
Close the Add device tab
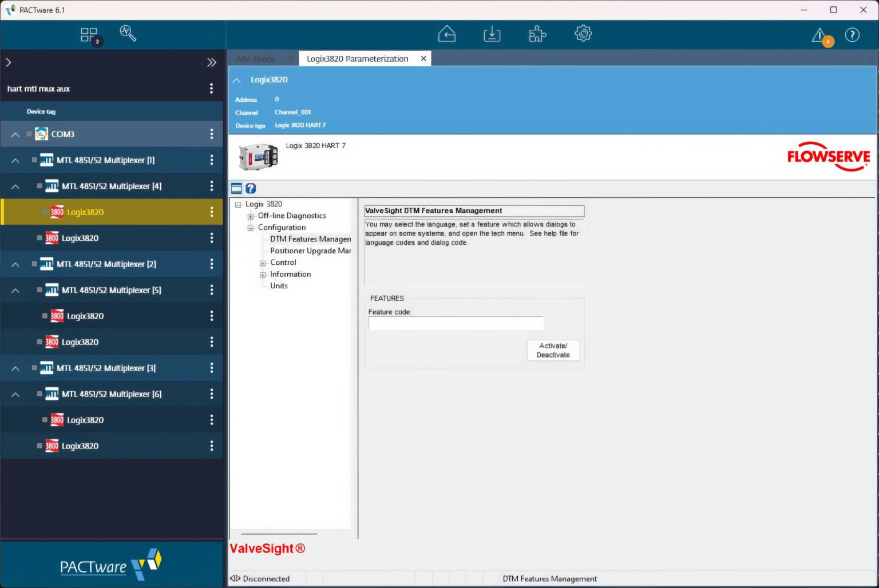(x=291, y=59)
